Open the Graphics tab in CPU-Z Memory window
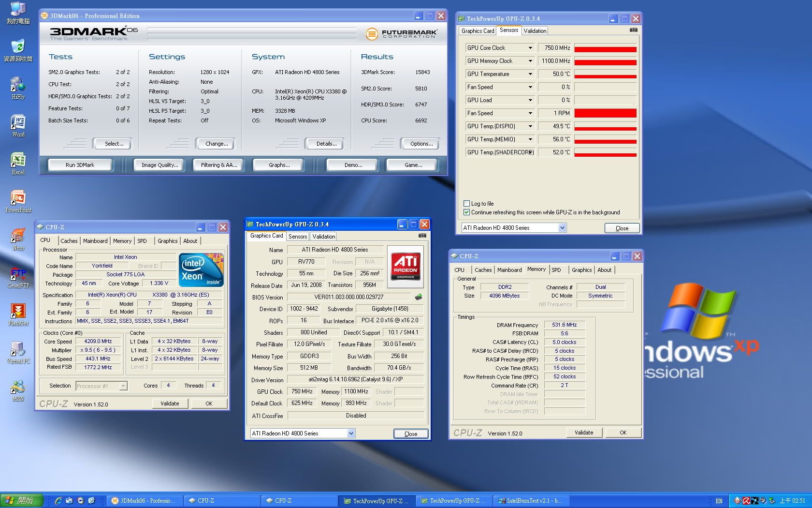Image resolution: width=812 pixels, height=508 pixels. [582, 269]
